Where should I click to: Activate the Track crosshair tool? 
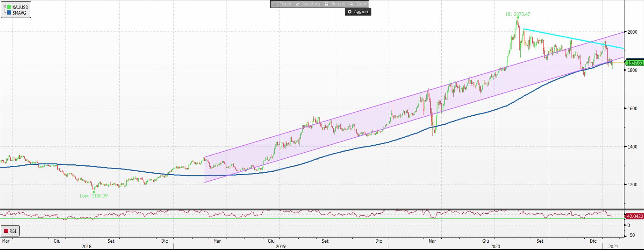(282, 4)
